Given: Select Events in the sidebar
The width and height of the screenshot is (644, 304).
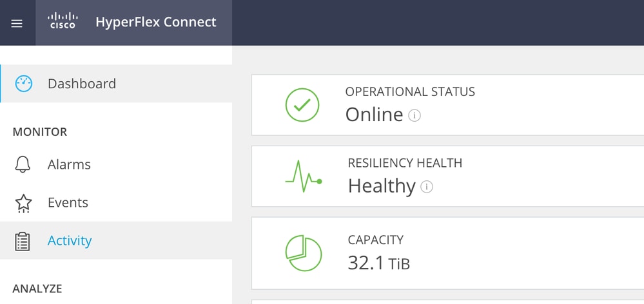Looking at the screenshot, I should [x=68, y=203].
